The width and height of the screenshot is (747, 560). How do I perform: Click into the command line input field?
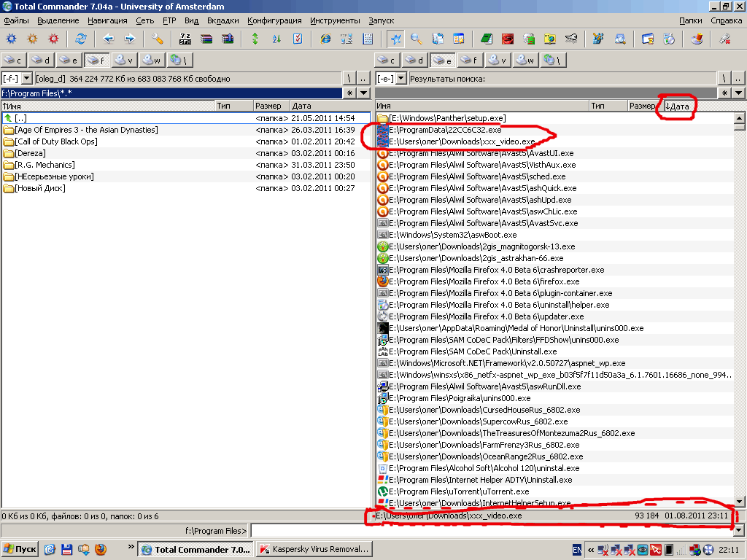point(492,531)
